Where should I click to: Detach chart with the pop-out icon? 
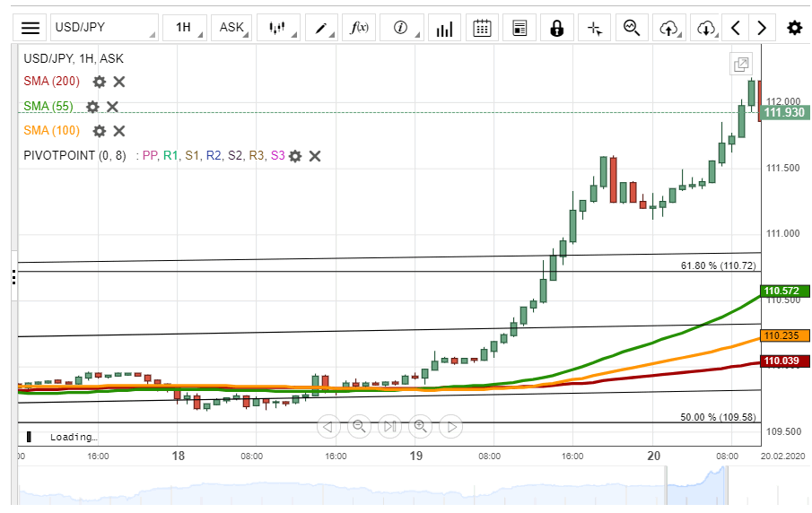(x=741, y=65)
